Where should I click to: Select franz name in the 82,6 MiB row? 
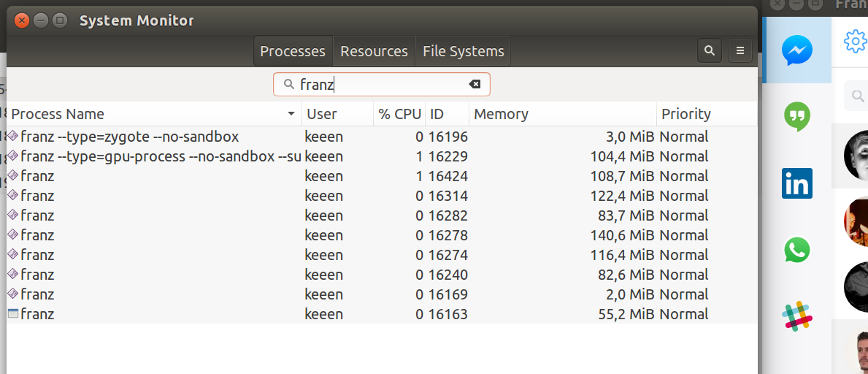tap(37, 275)
